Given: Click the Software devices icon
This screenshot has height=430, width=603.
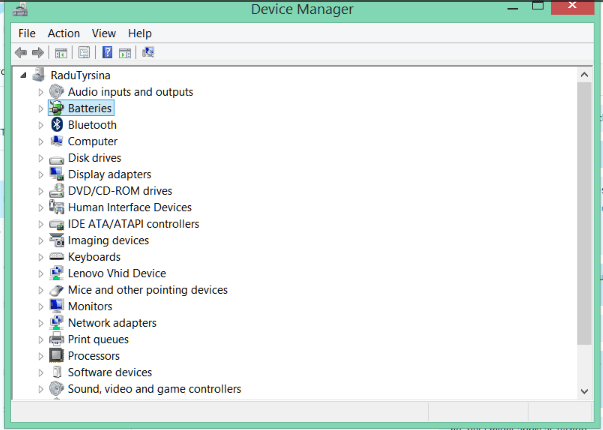Looking at the screenshot, I should click(x=57, y=372).
